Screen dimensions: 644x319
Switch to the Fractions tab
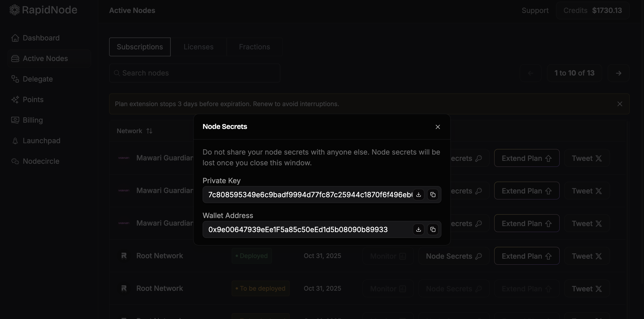click(254, 47)
